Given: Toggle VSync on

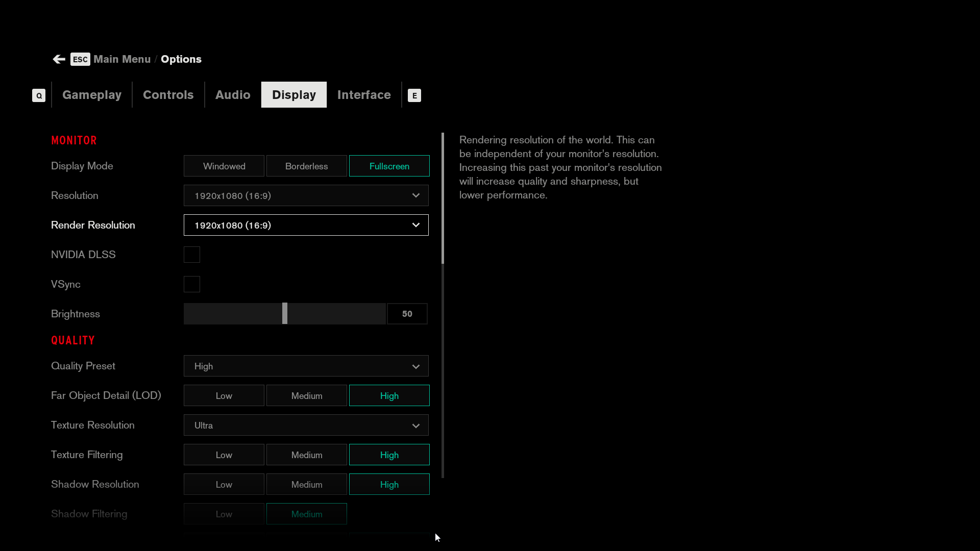Looking at the screenshot, I should [x=192, y=284].
